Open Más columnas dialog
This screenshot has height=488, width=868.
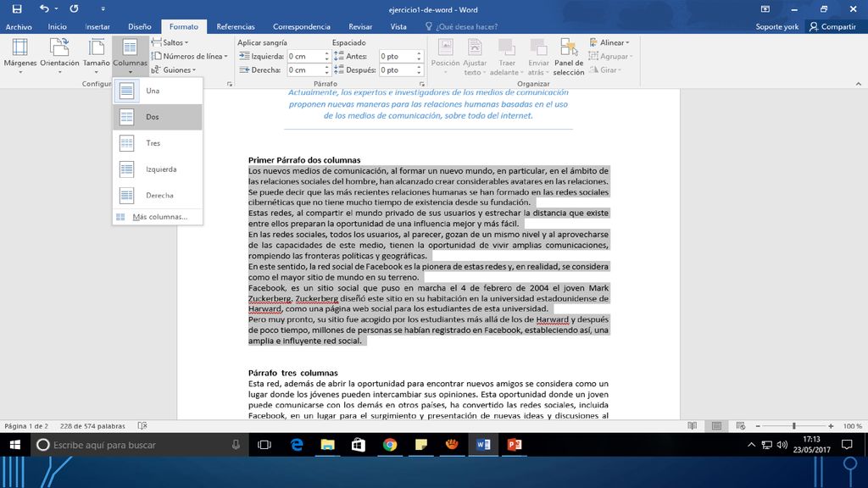158,217
